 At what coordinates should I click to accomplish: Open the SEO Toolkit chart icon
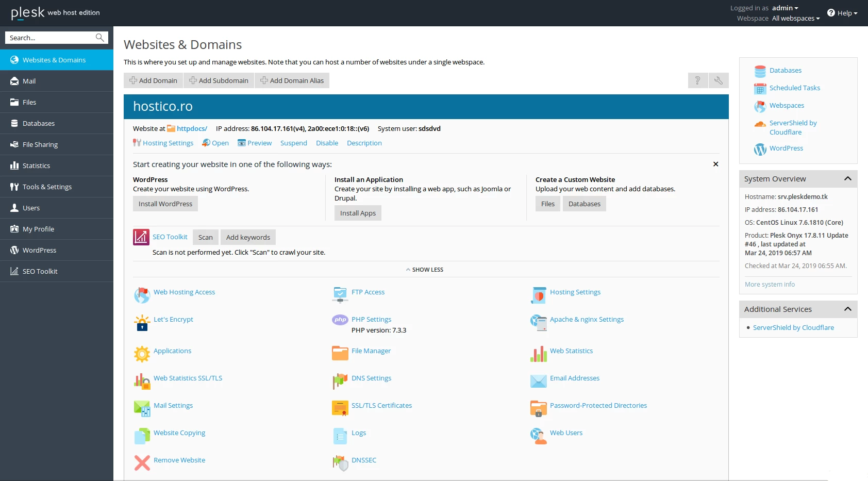point(141,237)
